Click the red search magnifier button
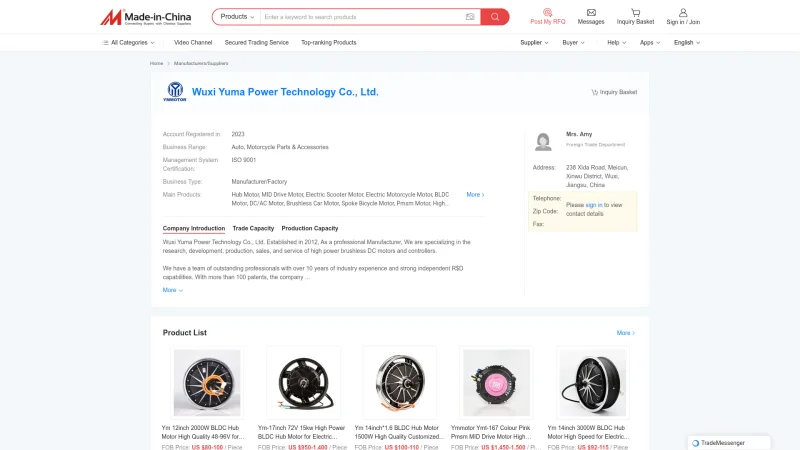 pyautogui.click(x=495, y=17)
